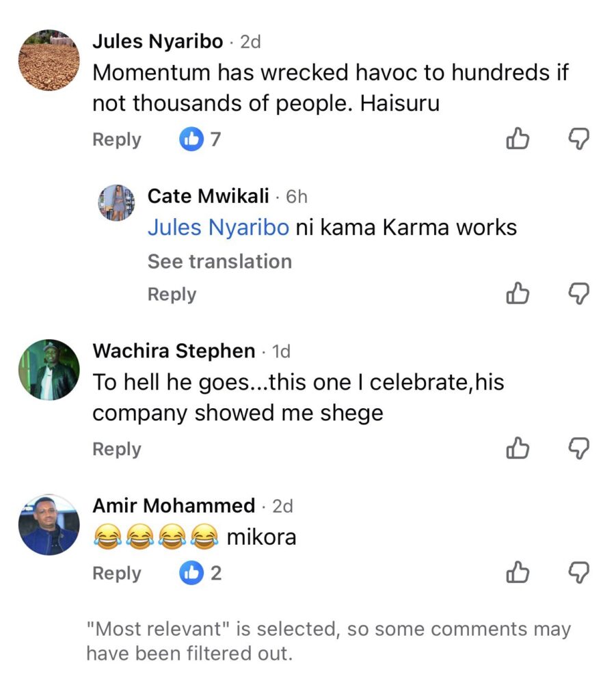Open the 7 likes reaction count

200,139
